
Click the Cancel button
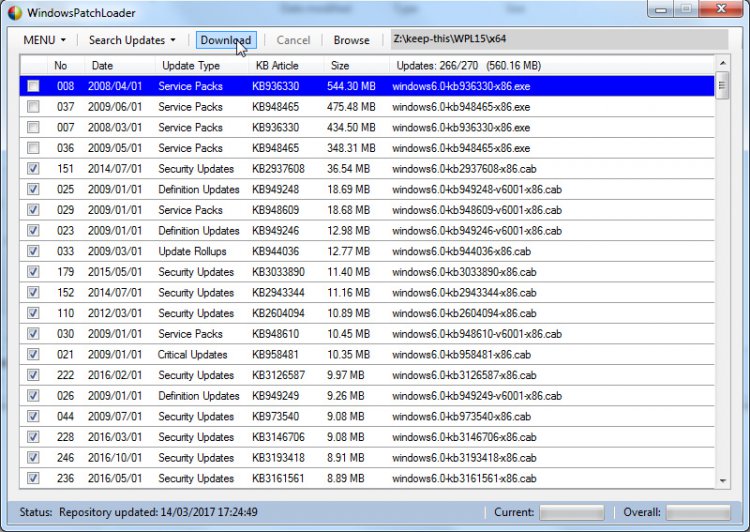(293, 40)
